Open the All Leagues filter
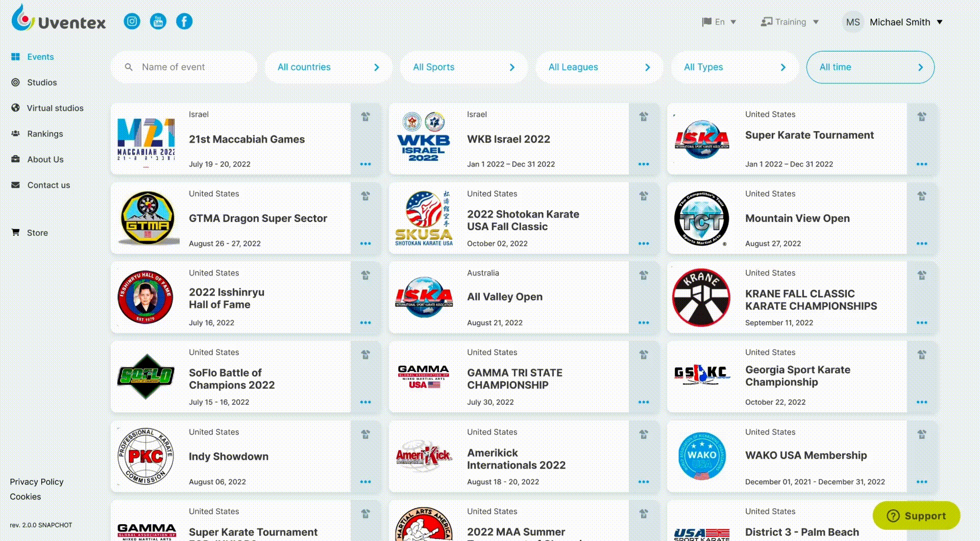Viewport: 980px width, 541px height. 599,67
